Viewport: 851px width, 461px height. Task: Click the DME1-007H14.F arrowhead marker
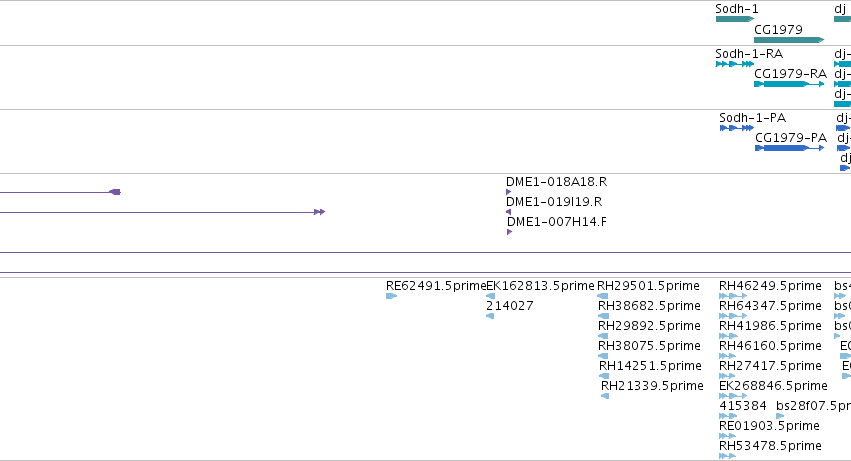coord(509,232)
